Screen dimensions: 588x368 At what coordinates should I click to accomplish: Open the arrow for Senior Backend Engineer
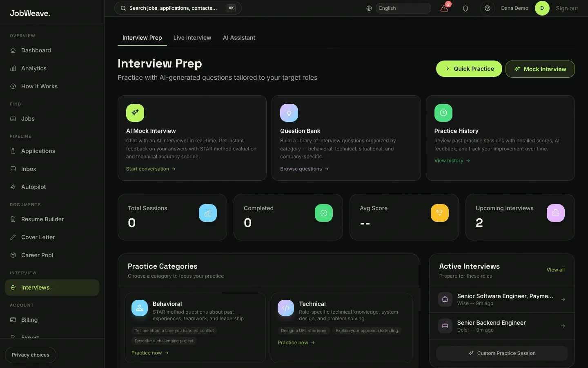point(563,326)
